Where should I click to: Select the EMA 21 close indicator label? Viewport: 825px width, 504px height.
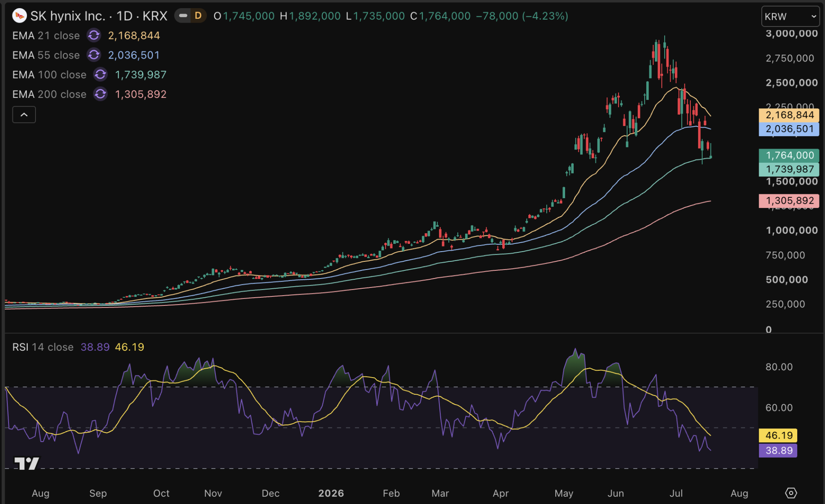click(x=46, y=35)
